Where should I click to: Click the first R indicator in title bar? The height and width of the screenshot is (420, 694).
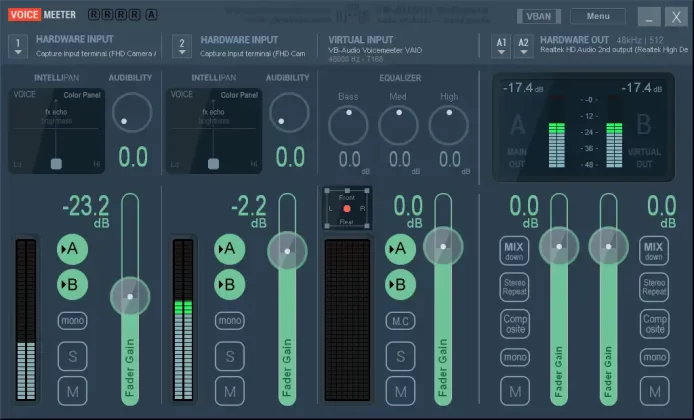point(94,15)
